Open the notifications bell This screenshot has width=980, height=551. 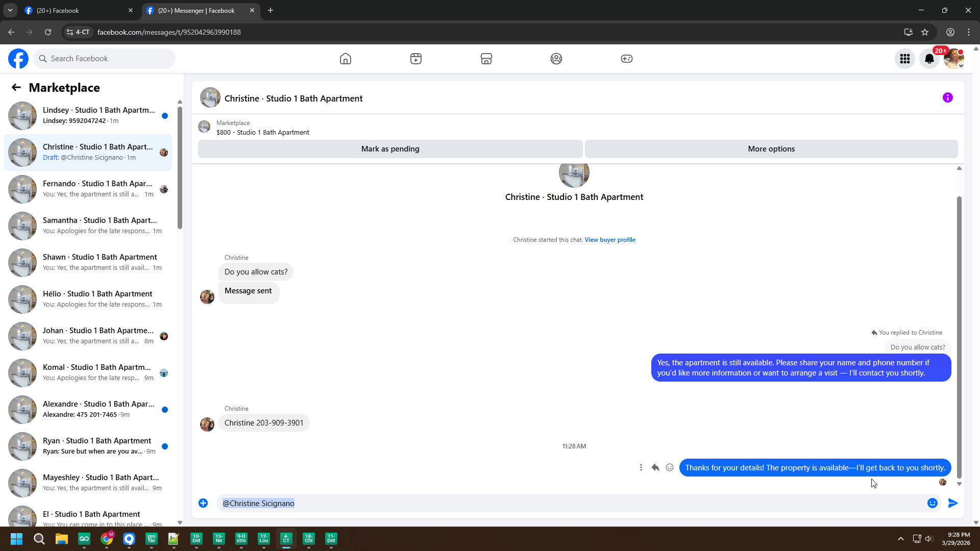(929, 59)
